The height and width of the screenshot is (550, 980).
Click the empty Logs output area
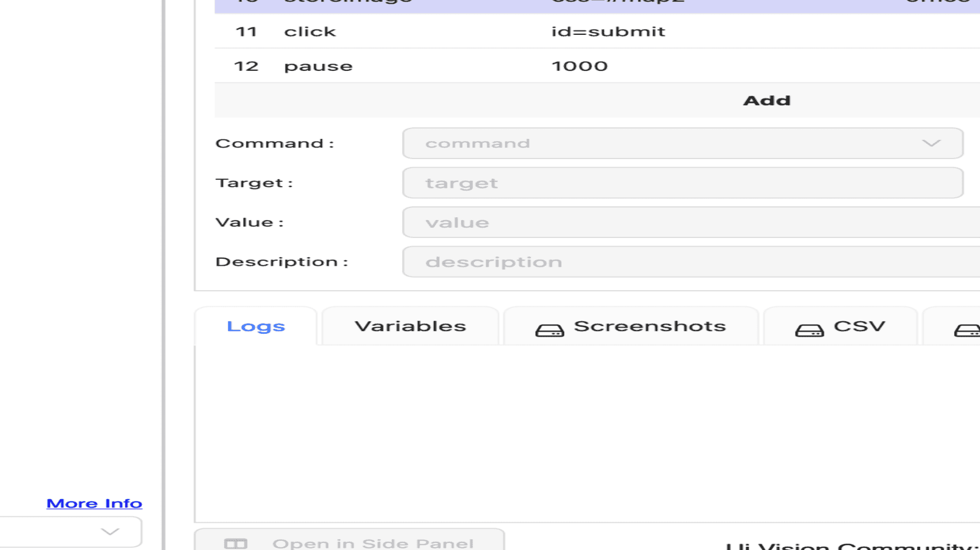tap(587, 433)
